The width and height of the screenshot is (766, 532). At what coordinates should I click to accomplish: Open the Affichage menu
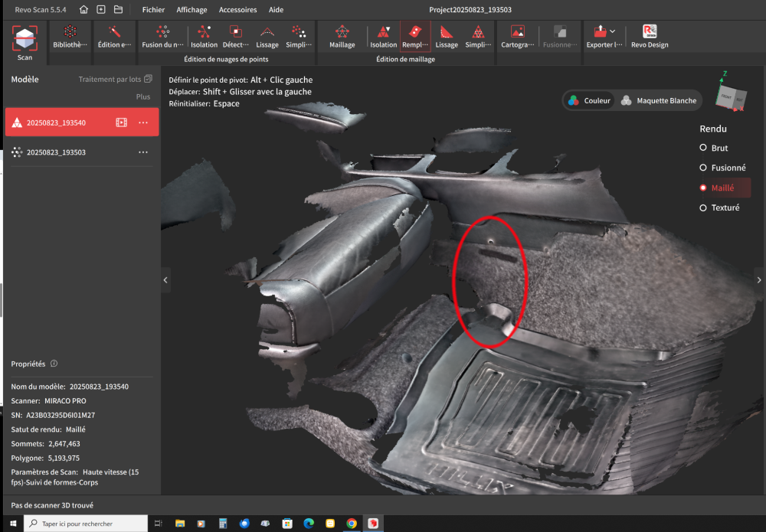191,10
